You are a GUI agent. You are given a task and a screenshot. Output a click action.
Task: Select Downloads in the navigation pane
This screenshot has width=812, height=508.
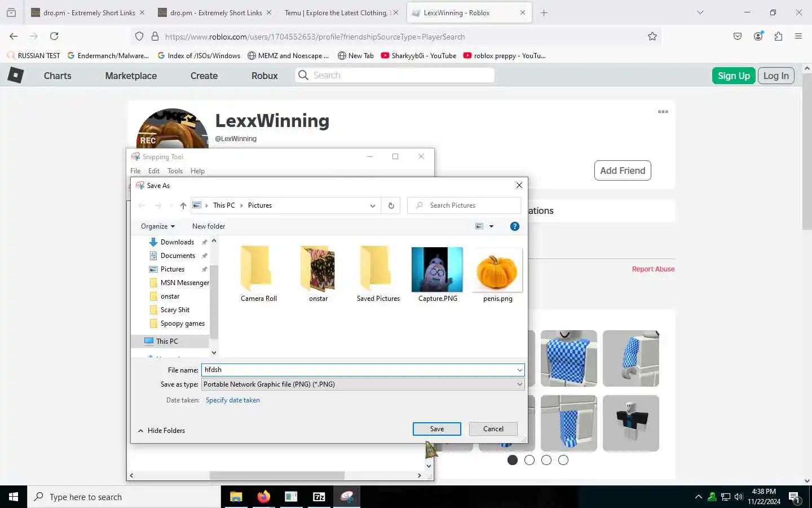[x=177, y=242]
